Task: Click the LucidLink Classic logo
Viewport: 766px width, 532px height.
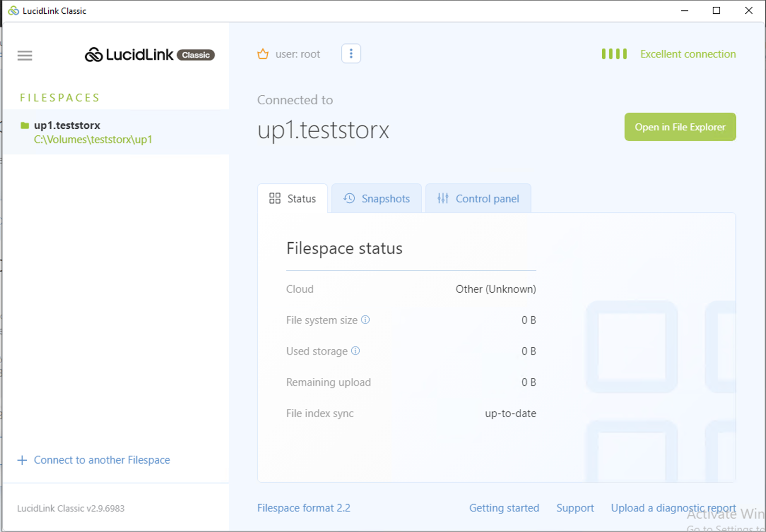Action: (x=150, y=55)
